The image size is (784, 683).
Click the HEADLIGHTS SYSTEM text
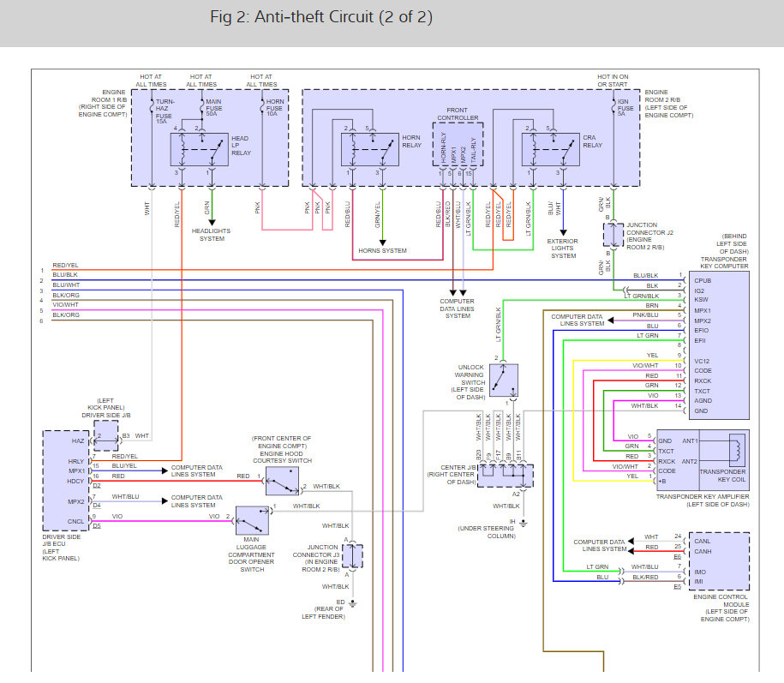point(212,235)
